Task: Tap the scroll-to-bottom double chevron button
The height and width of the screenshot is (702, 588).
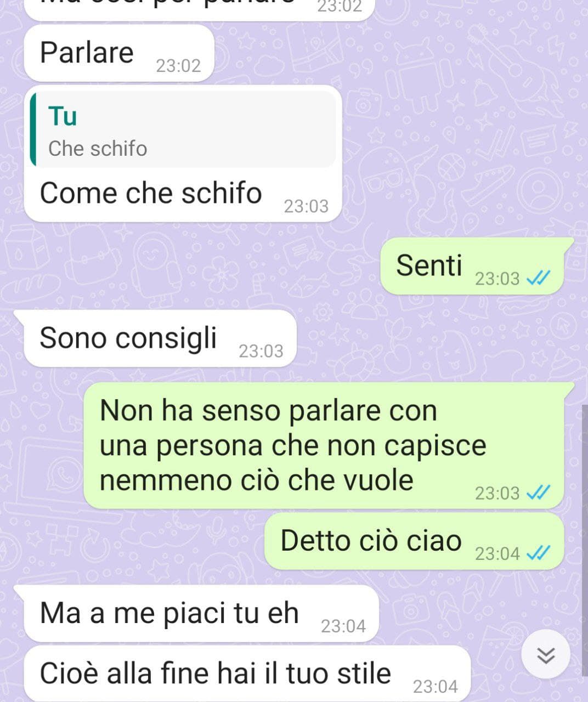Action: click(x=546, y=654)
